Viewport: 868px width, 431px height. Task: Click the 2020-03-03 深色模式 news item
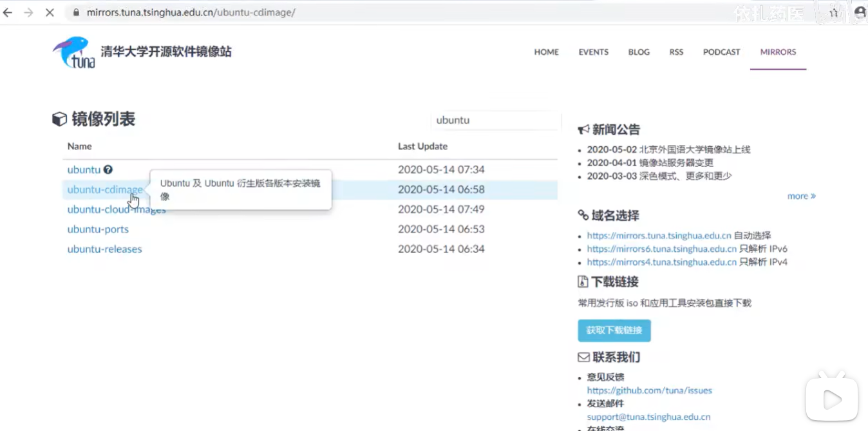pos(659,176)
